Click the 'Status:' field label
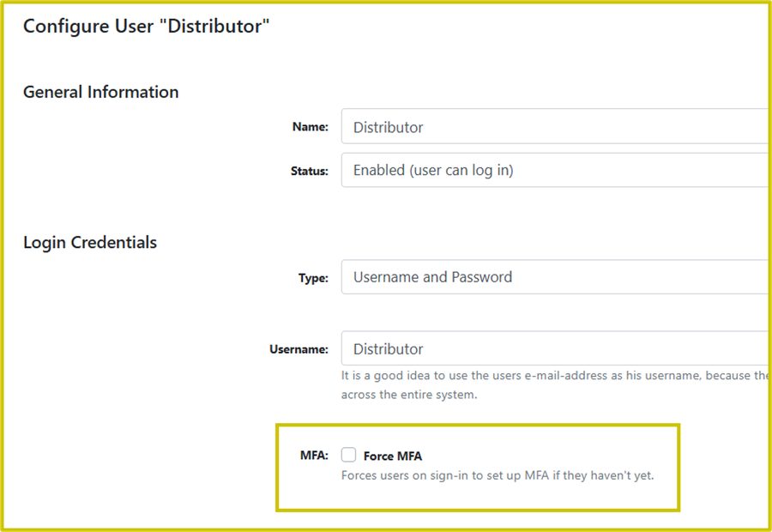Viewport: 772px width, 532px height. pos(309,171)
